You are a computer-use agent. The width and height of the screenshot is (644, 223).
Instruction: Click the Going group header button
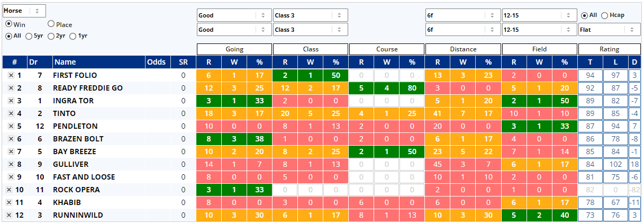point(234,49)
